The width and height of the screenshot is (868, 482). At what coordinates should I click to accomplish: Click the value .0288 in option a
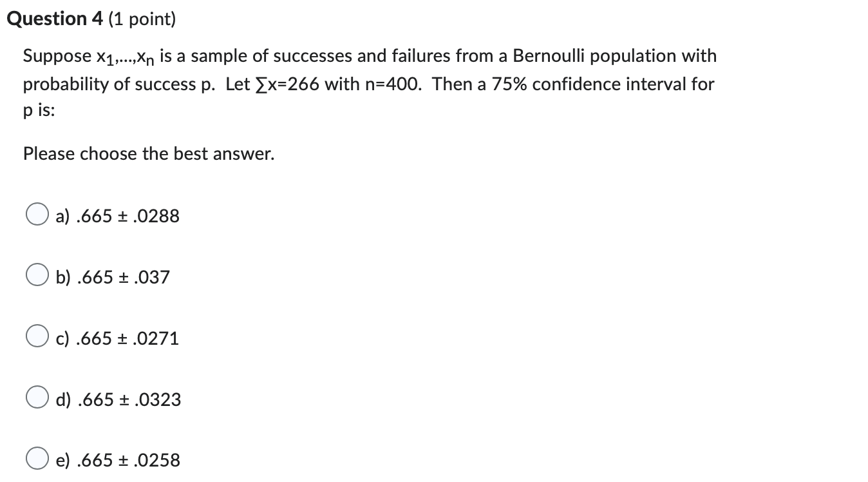[x=155, y=217]
